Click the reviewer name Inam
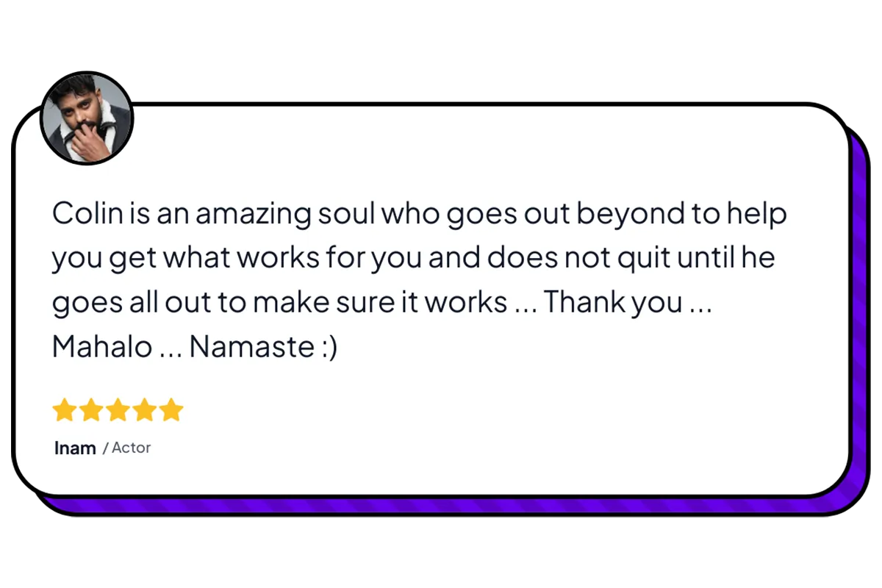Image resolution: width=882 pixels, height=588 pixels. [x=75, y=448]
